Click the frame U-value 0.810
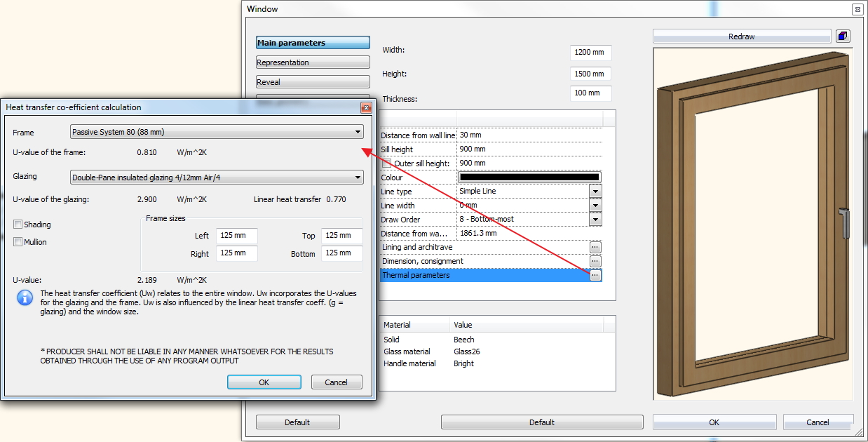Viewport: 868px width, 442px height. tap(147, 152)
